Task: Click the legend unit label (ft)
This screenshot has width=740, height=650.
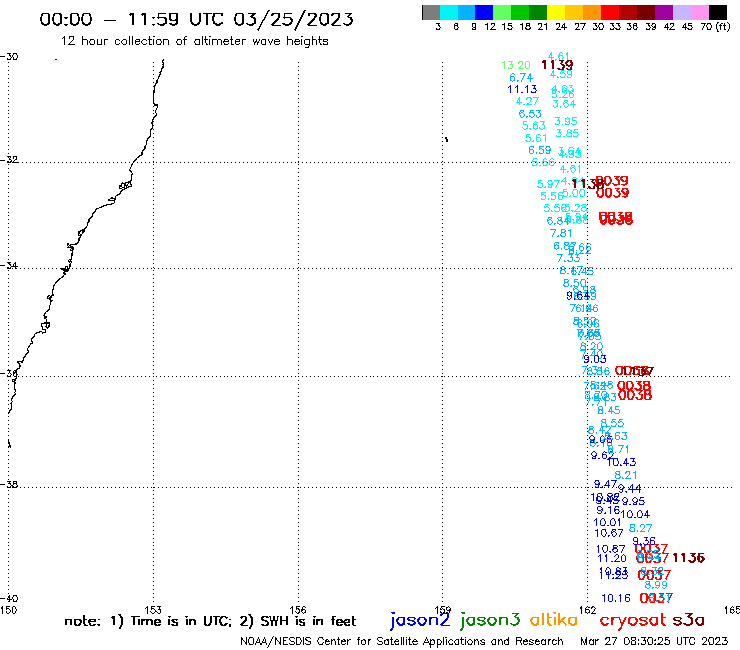Action: [x=723, y=26]
